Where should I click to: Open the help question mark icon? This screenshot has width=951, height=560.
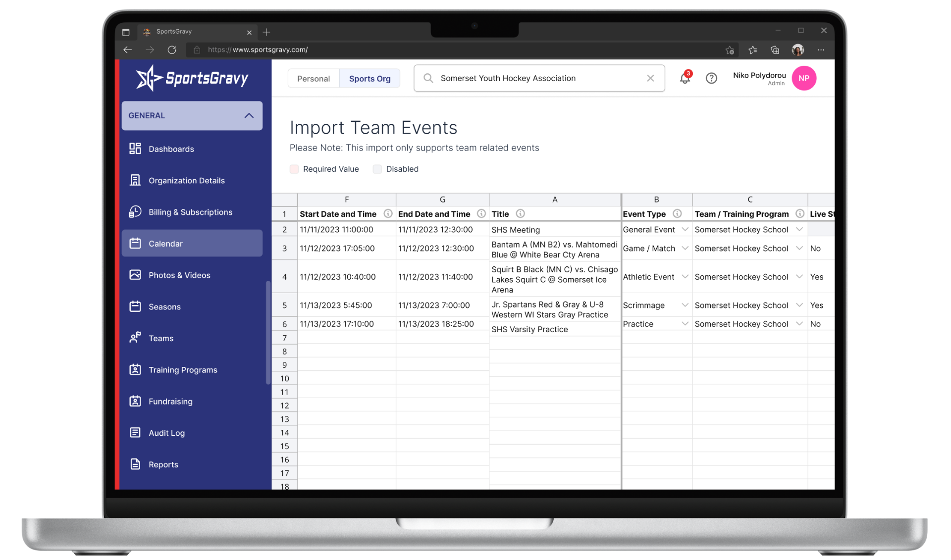tap(711, 78)
